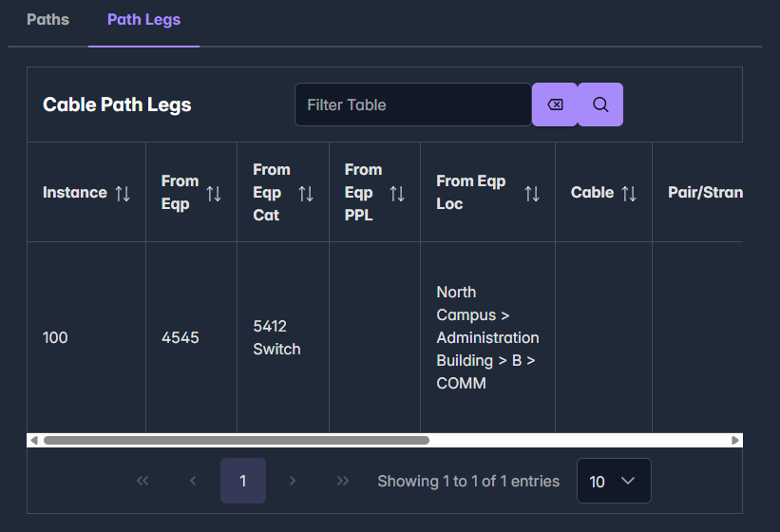Click the Pair/Strand column header
The image size is (780, 532).
704,193
